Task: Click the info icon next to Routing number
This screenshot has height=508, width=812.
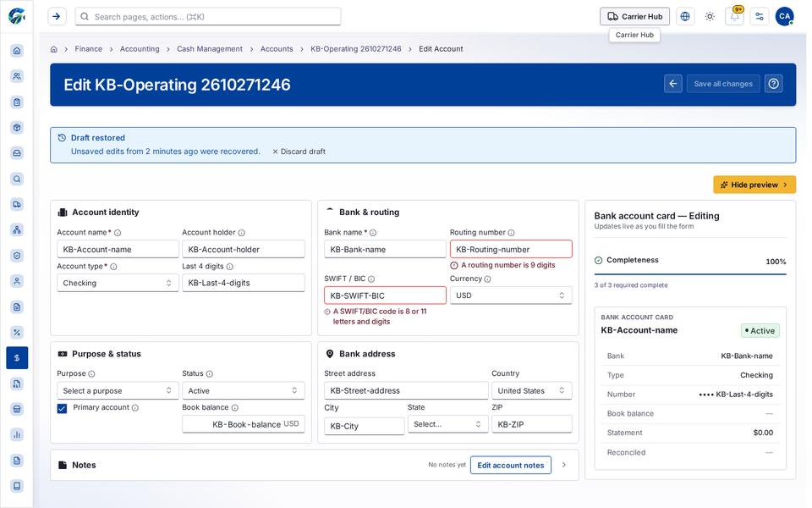Action: coord(511,233)
